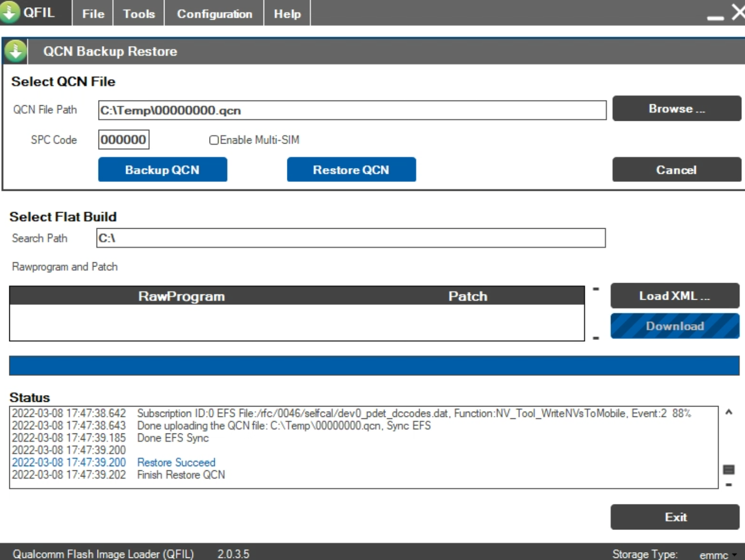Viewport: 745px width, 560px height.
Task: Click the green QCN Backup Restore icon
Action: click(x=16, y=51)
